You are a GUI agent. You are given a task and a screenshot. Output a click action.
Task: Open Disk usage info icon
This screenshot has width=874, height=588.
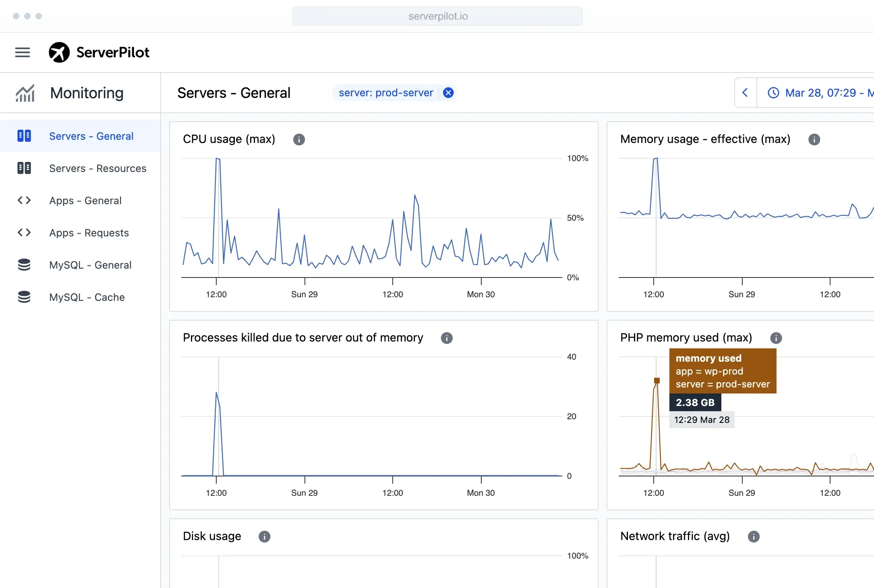tap(264, 536)
